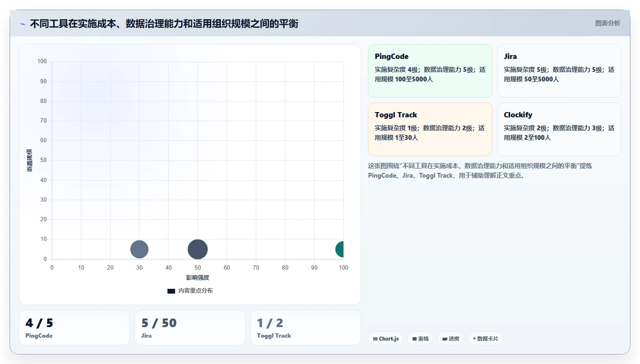Click the chart summary paragraph text

[480, 171]
